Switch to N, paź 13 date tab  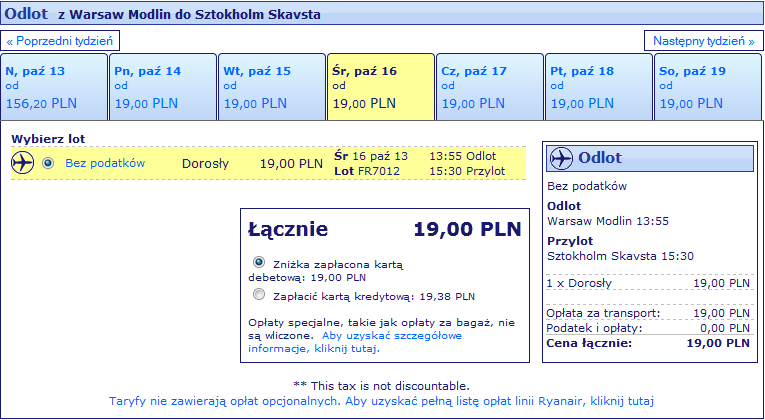tap(54, 87)
